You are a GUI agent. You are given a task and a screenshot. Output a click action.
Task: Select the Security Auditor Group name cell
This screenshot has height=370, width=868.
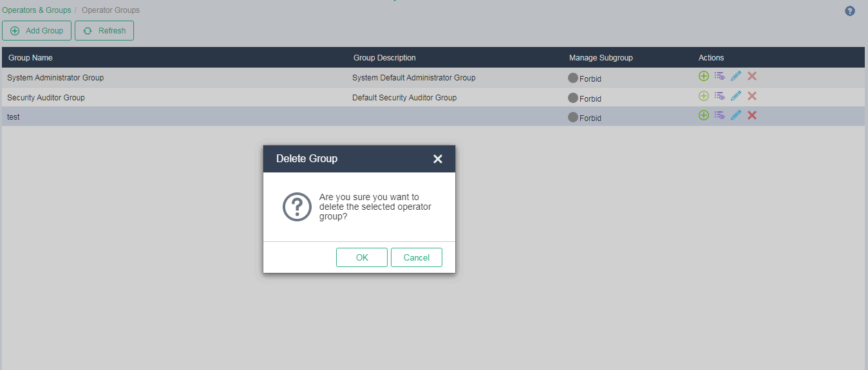point(46,98)
